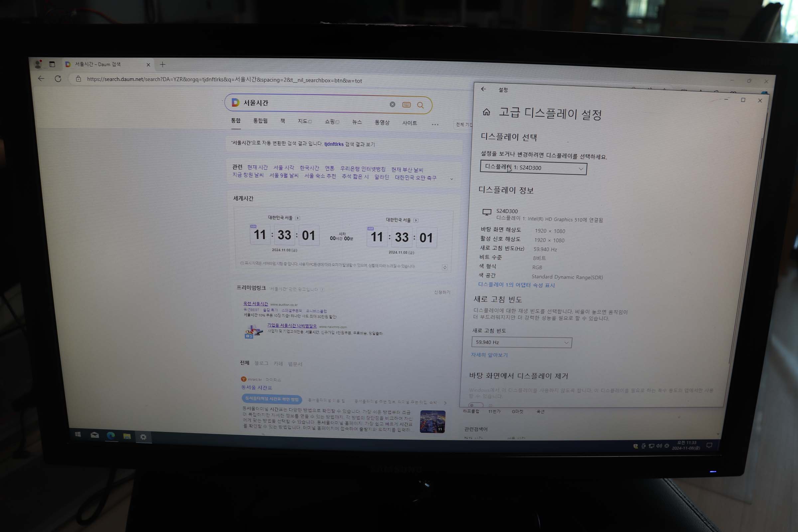
Task: Select the 전체 results filter tab
Action: (x=245, y=363)
